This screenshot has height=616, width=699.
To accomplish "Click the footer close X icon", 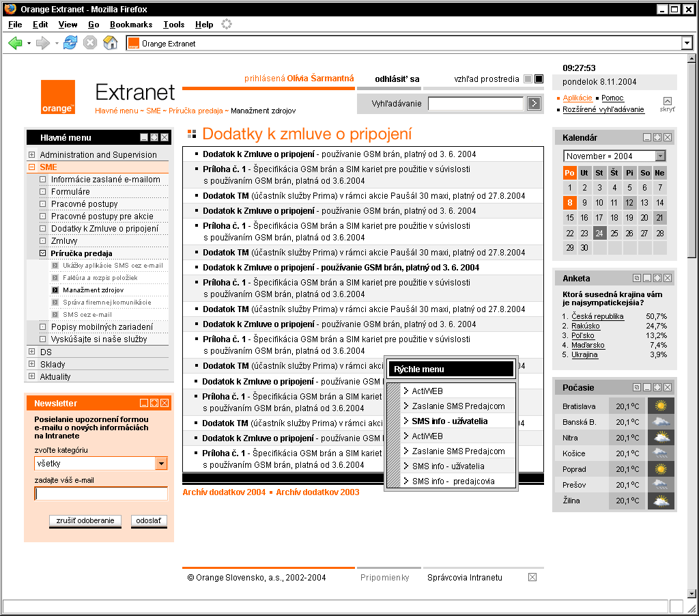I will coord(532,577).
